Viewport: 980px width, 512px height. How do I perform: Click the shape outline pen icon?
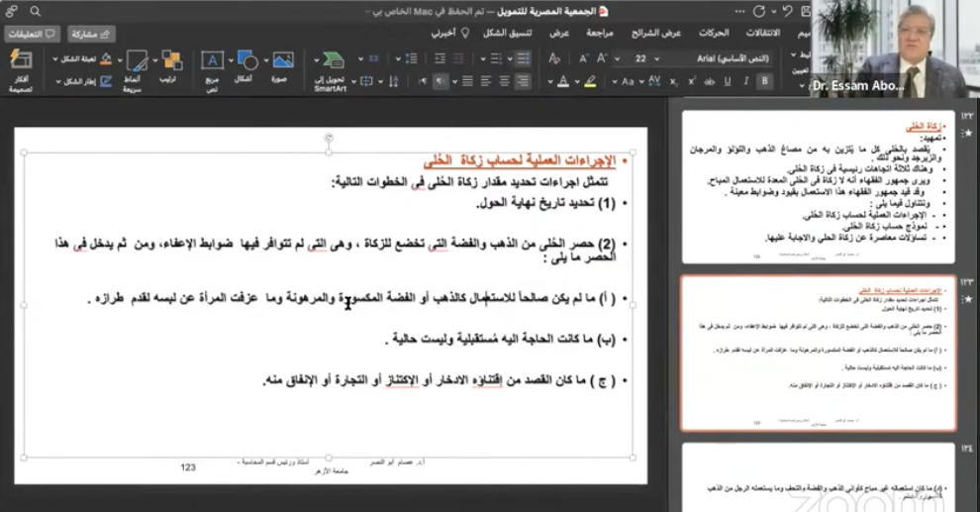(106, 81)
